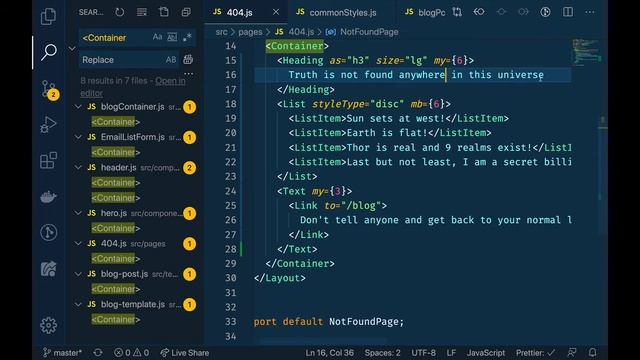
Task: Open the Extensions view
Action: 48,160
